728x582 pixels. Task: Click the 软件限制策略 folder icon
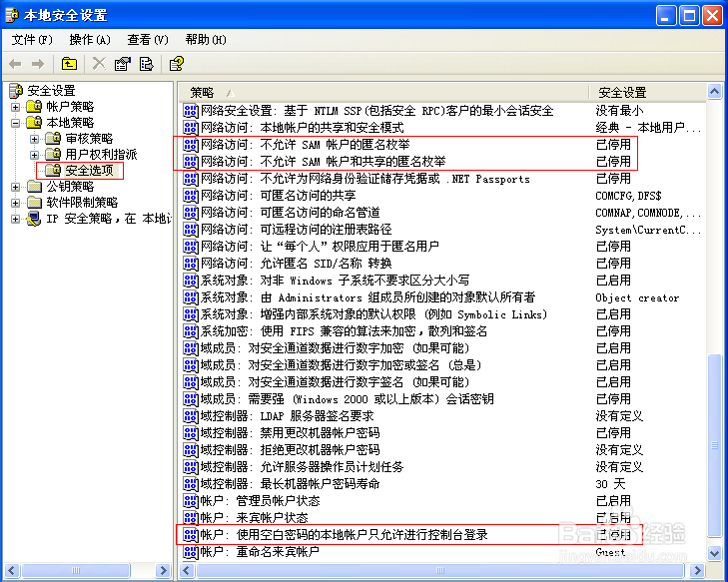34,202
